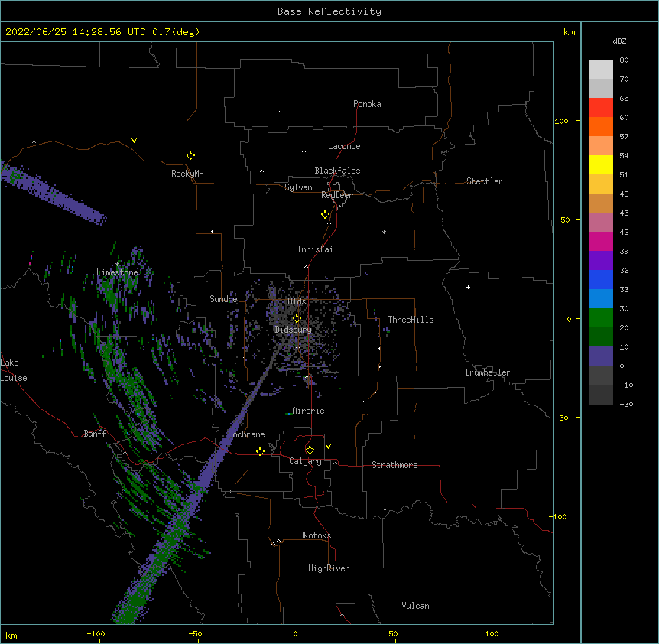Image resolution: width=659 pixels, height=644 pixels.
Task: Select the yellow diamond marker directly above Calgary label
Action: point(310,450)
